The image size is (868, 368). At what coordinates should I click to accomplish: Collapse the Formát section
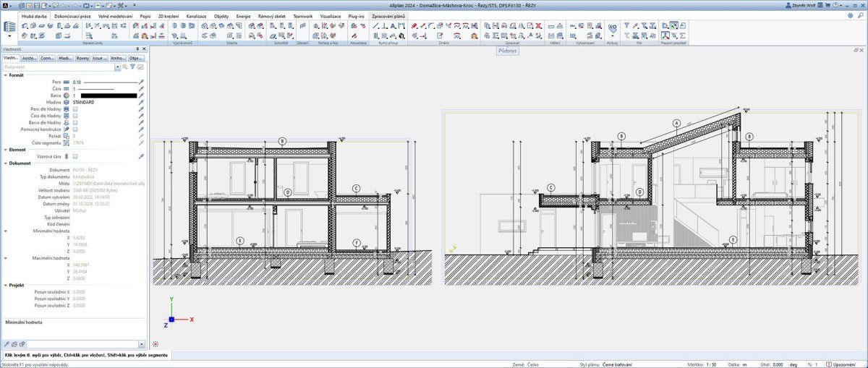click(x=6, y=75)
